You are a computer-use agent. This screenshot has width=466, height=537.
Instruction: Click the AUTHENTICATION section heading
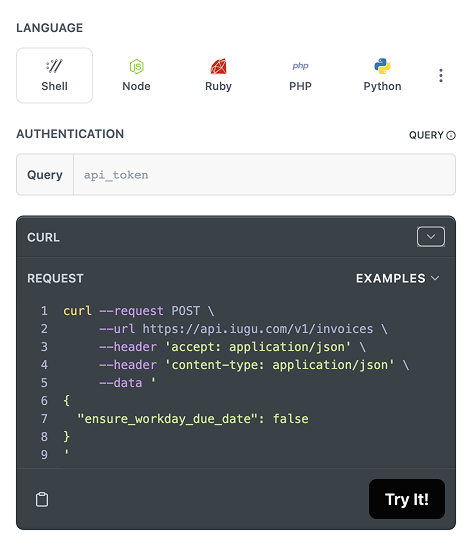coord(70,134)
